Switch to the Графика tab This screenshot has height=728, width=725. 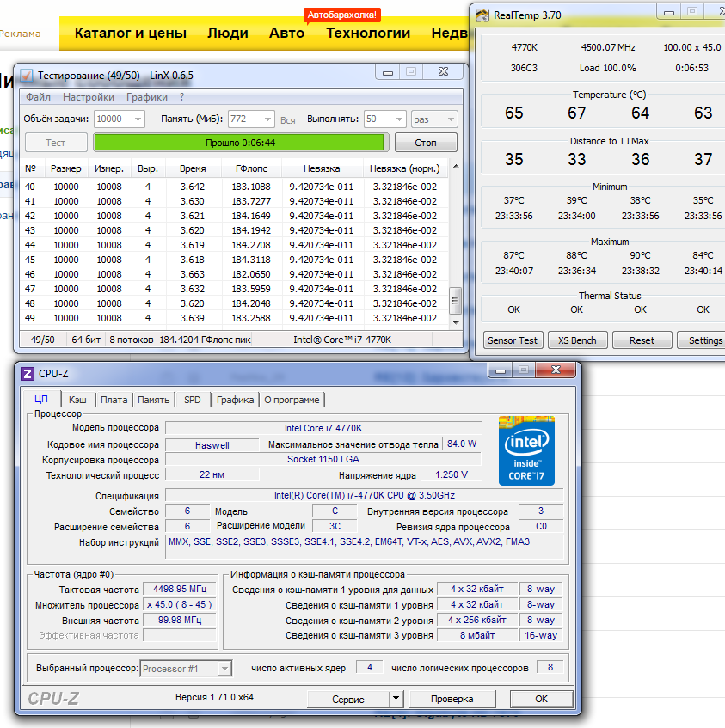tap(235, 400)
